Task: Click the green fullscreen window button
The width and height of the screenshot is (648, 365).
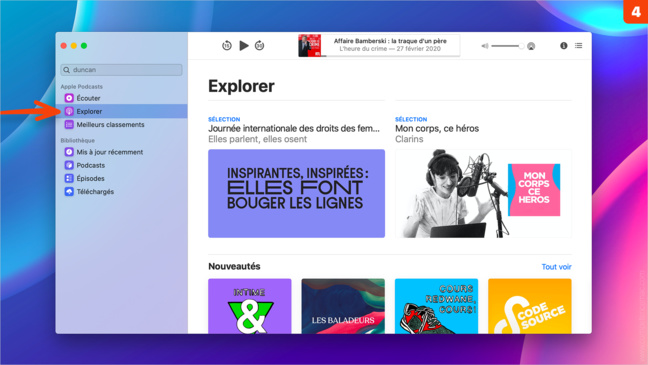Action: (x=84, y=46)
